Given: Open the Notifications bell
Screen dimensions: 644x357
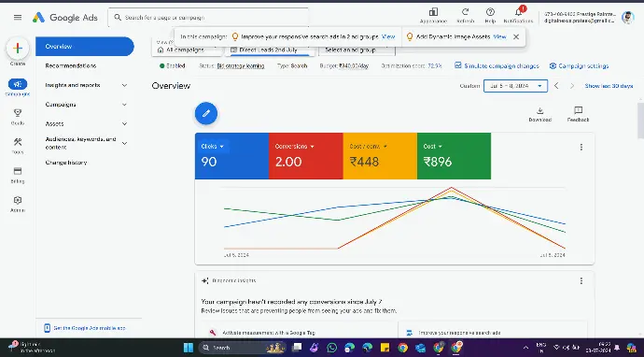Looking at the screenshot, I should [518, 12].
